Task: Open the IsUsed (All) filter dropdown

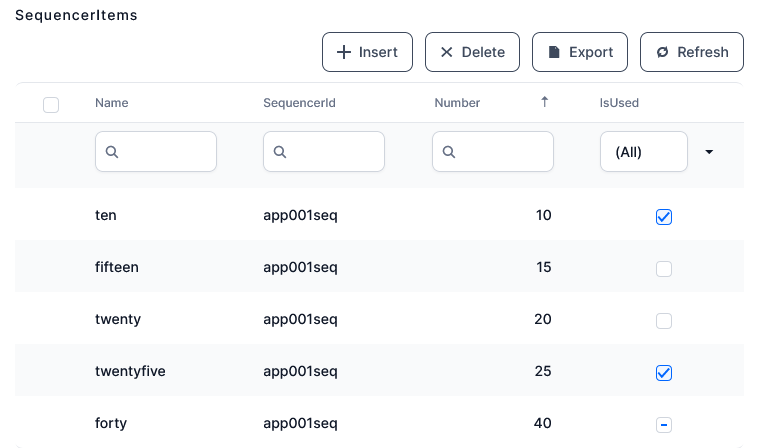Action: click(x=643, y=152)
